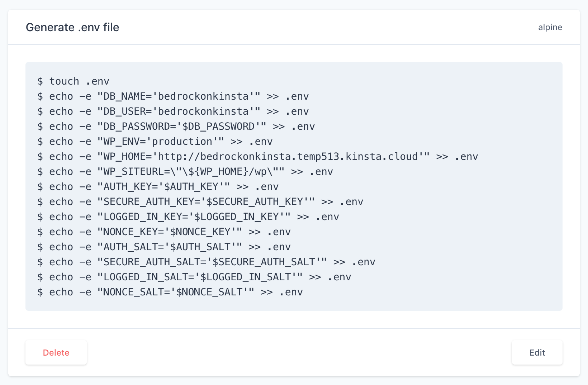This screenshot has width=588, height=385.
Task: Click the Edit button
Action: click(x=537, y=352)
